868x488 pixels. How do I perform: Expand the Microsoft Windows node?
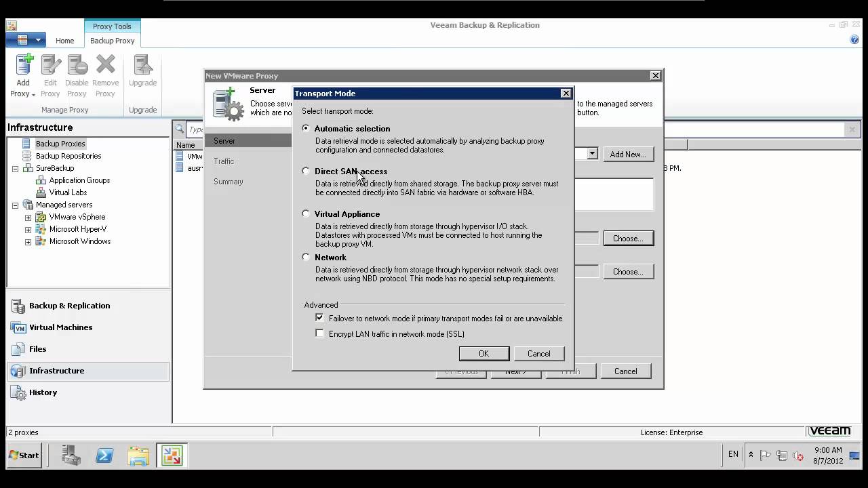click(28, 242)
